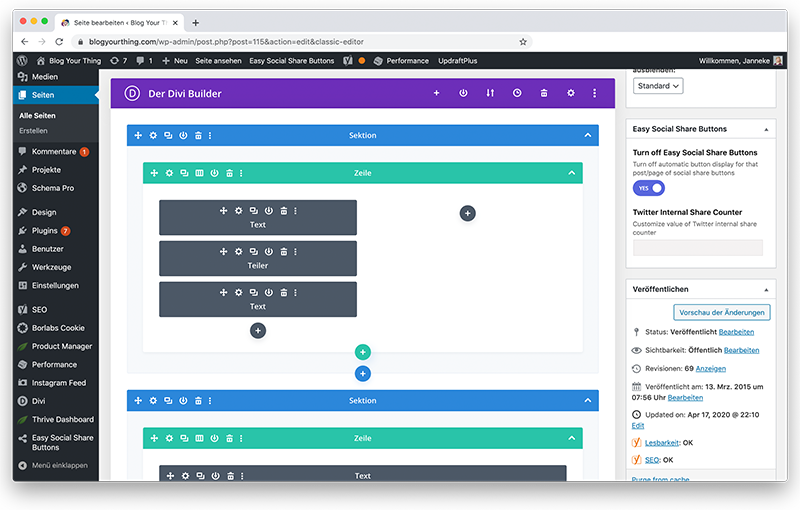Change column layout of second Zeile
Screen dimensions: 800x510
click(199, 438)
